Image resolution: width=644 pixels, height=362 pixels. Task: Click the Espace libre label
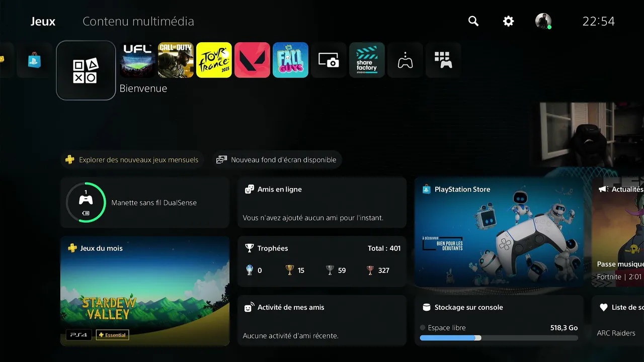coord(447,328)
